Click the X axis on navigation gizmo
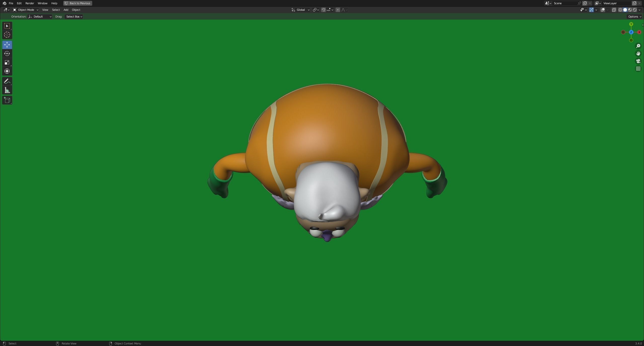Viewport: 644px width, 346px height. (x=639, y=32)
